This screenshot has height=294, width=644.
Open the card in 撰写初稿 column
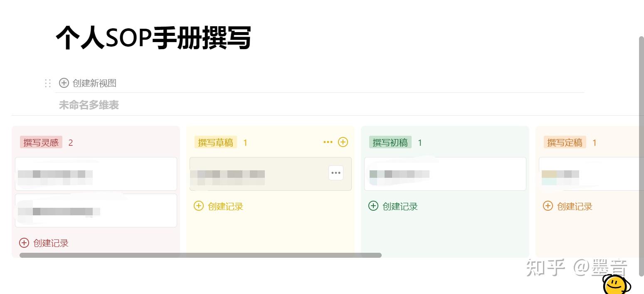click(445, 174)
